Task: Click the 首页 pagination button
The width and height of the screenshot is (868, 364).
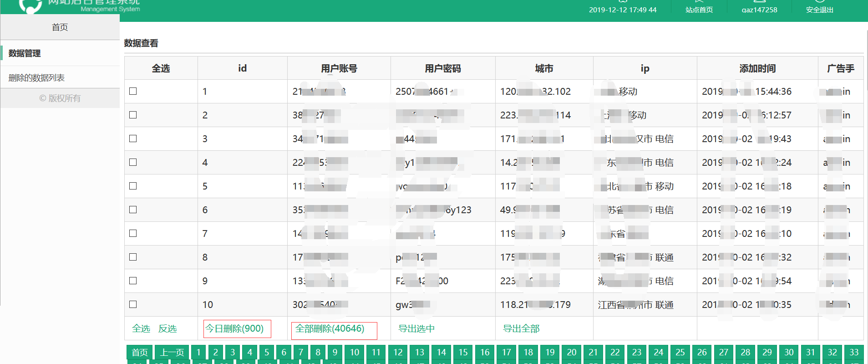Action: [140, 352]
